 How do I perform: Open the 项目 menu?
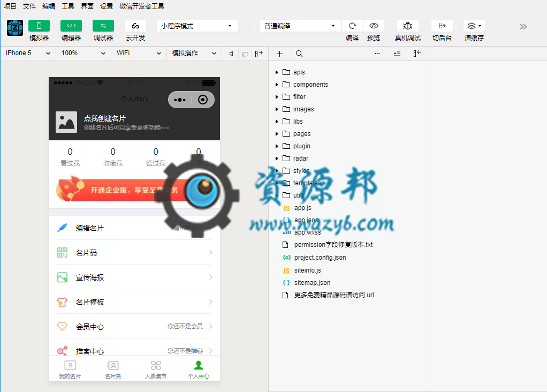point(10,6)
